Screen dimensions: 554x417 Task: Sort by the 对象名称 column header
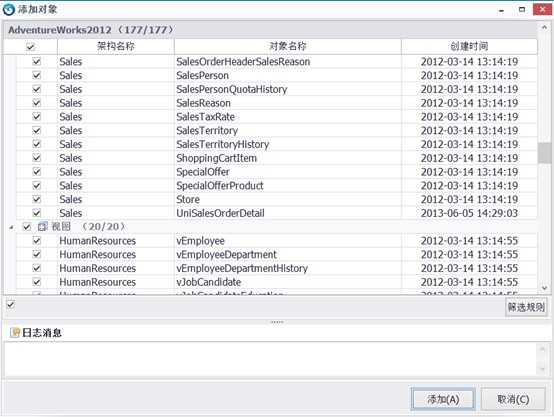(x=288, y=46)
